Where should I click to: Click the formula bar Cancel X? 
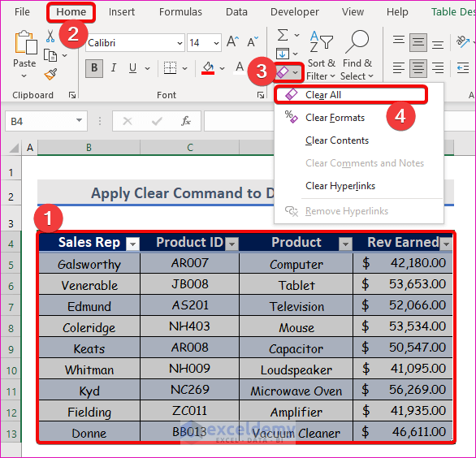click(x=128, y=122)
